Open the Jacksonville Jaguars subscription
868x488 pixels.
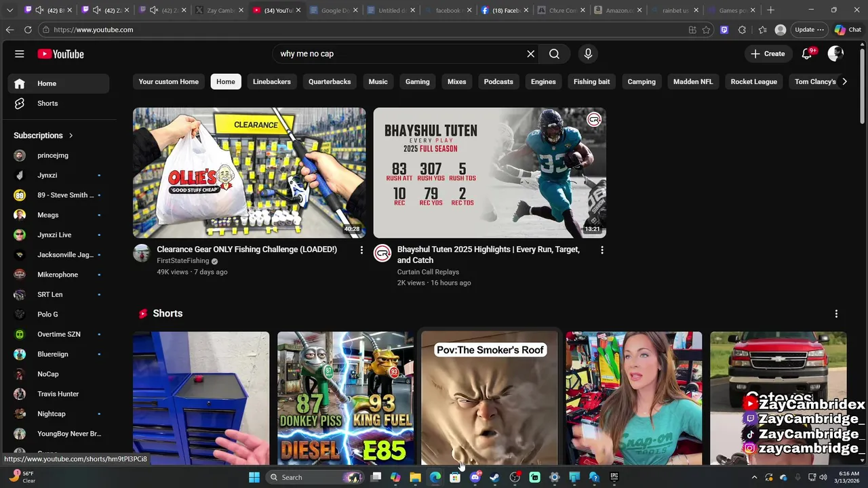tap(58, 255)
